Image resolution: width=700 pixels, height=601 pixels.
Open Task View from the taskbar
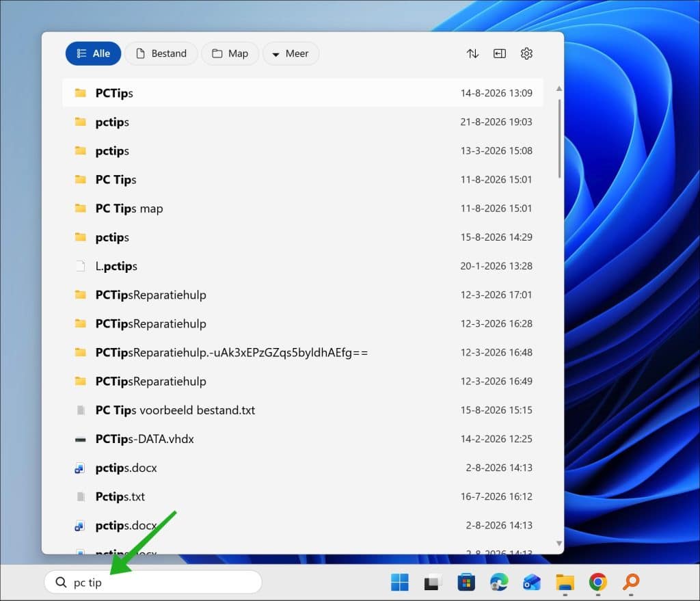point(432,583)
